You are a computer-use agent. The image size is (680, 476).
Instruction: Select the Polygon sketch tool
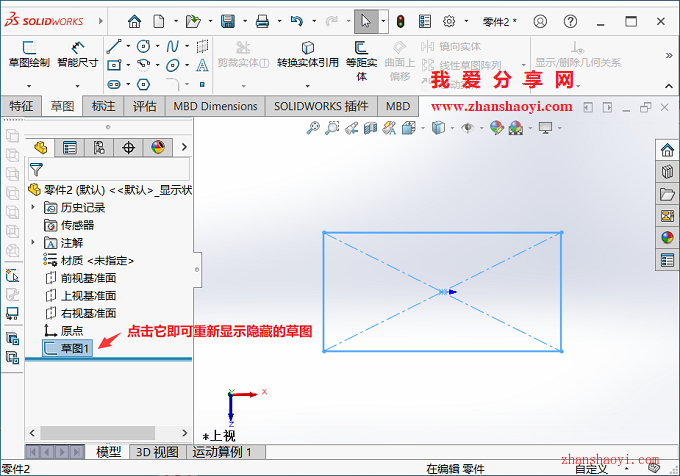[x=143, y=84]
